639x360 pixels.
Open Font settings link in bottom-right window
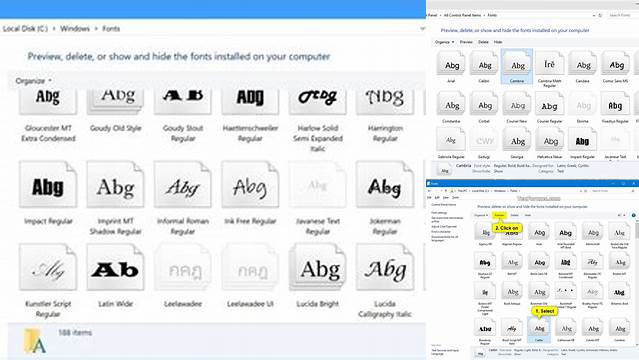pos(439,212)
